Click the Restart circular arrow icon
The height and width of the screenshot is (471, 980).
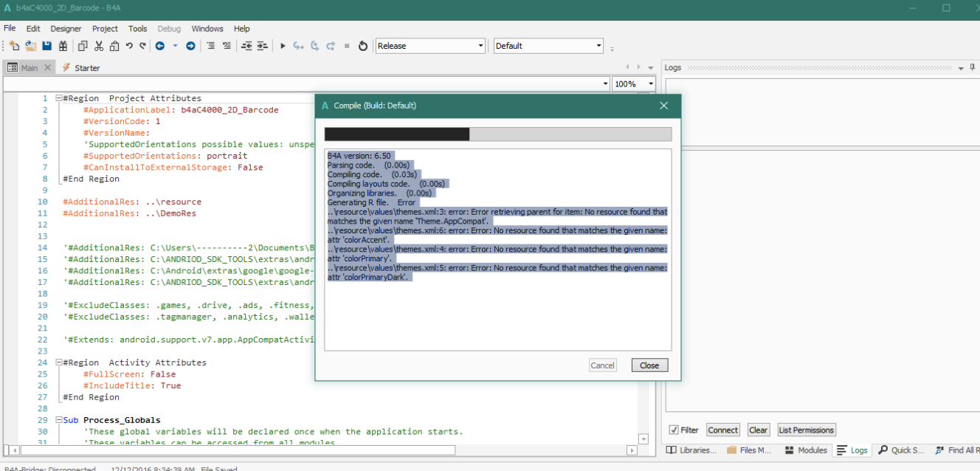click(x=363, y=46)
